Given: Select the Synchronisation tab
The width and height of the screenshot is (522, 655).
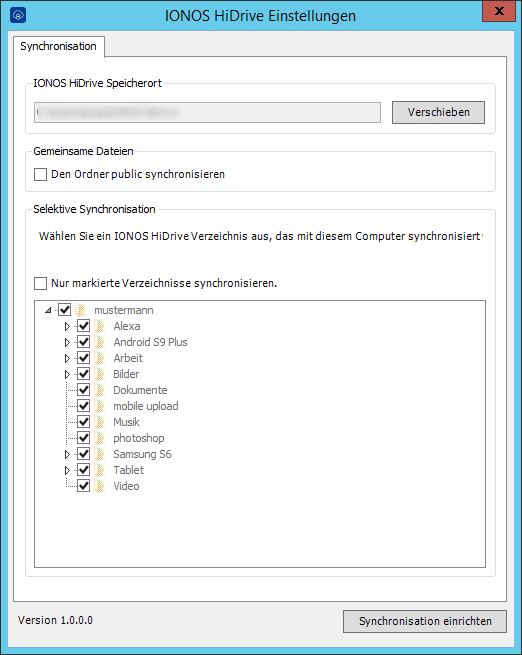Looking at the screenshot, I should (58, 46).
